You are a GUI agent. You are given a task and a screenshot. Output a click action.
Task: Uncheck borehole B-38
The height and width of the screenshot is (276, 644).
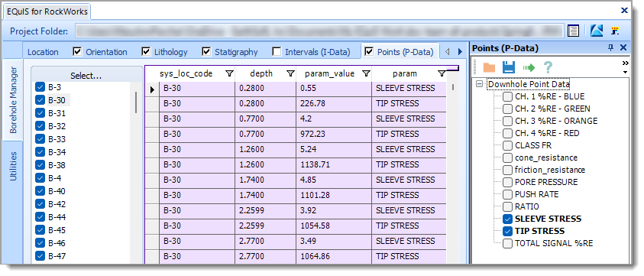40,165
